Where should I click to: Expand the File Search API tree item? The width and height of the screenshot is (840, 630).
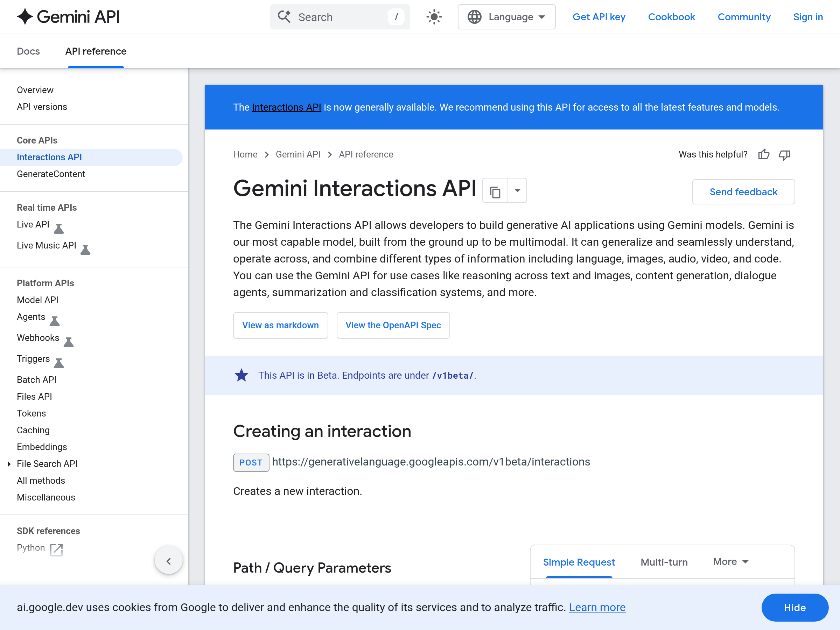9,464
